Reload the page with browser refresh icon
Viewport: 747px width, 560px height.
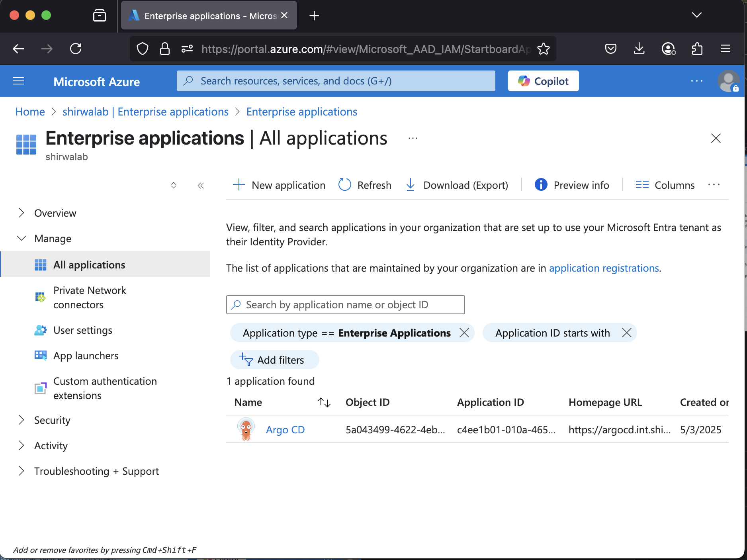[76, 49]
